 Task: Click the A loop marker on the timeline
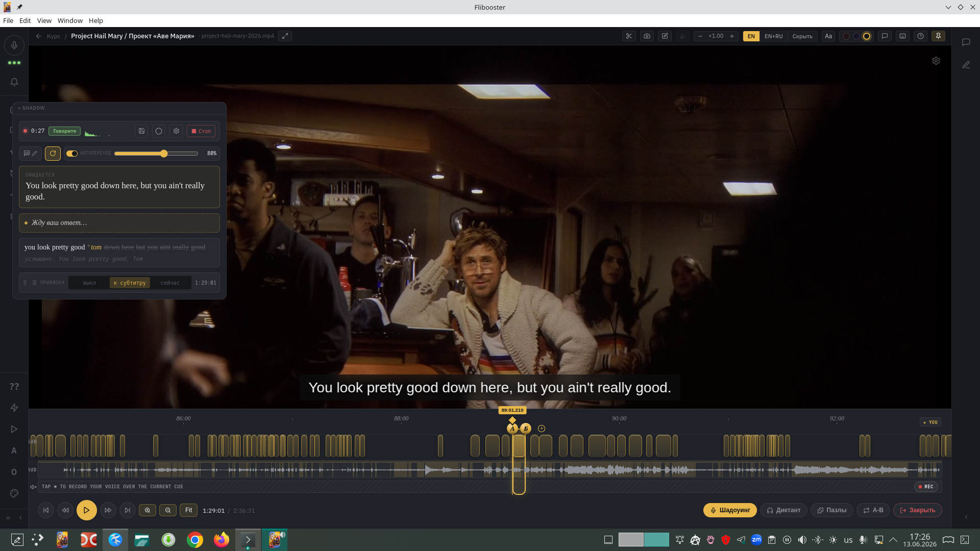512,429
